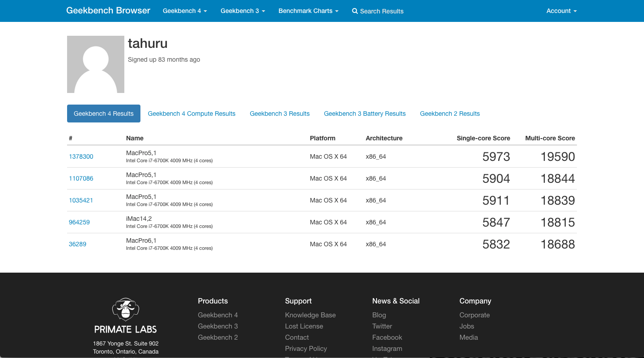Screen dimensions: 644x358
Task: Click the Products footer heading
Action: click(213, 301)
